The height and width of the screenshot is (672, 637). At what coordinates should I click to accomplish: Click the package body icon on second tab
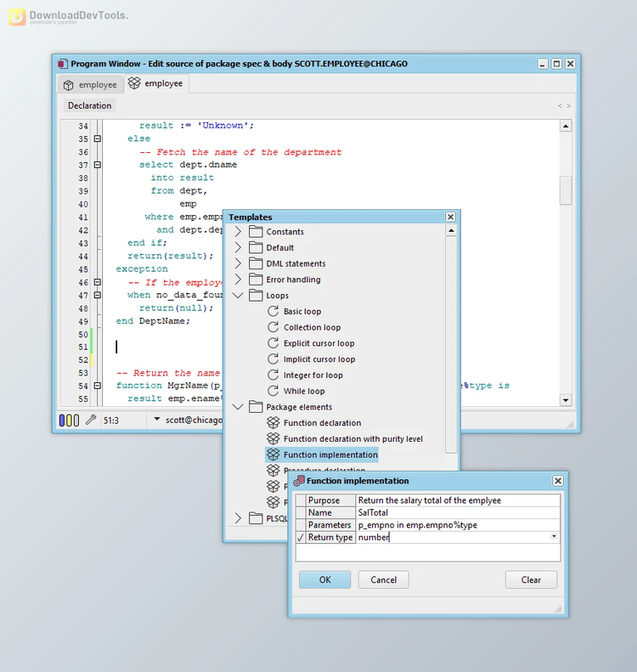[134, 83]
